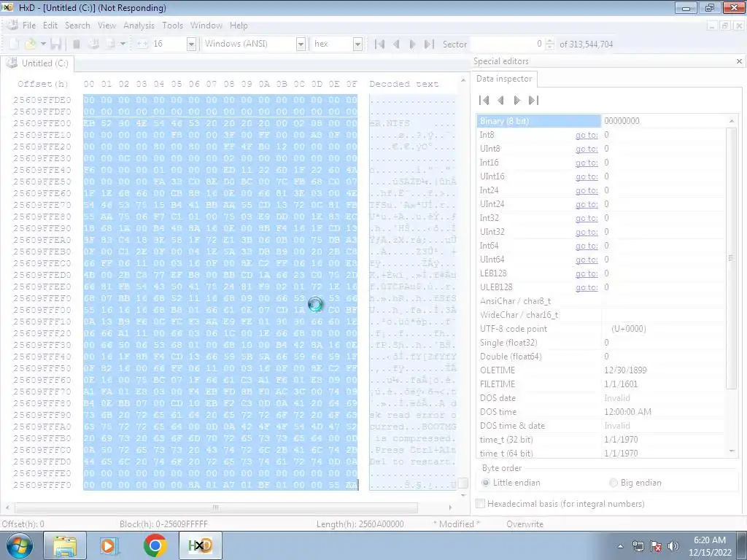Go to next sector in toolbar

(x=413, y=44)
